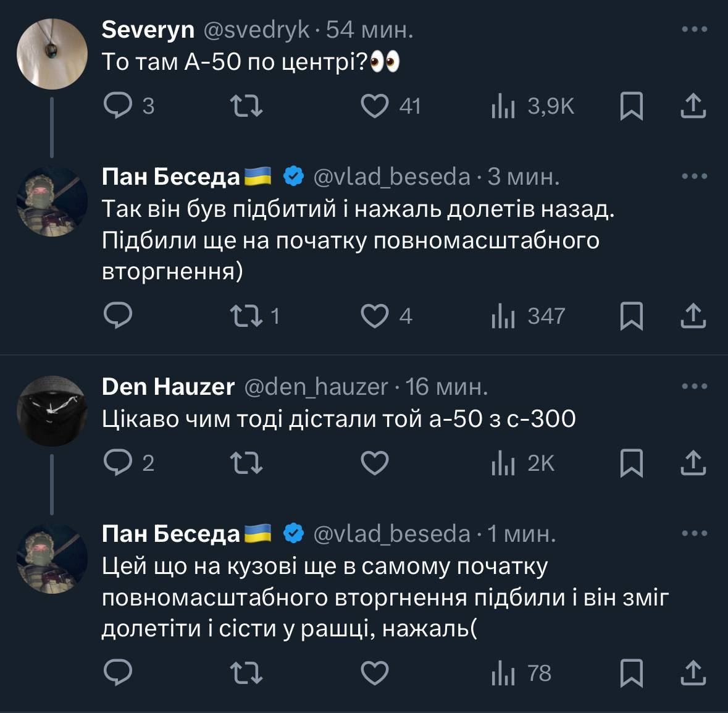Open more options on Пан Беседа's 3-minute reply
The width and height of the screenshot is (728, 713).
pos(694,177)
